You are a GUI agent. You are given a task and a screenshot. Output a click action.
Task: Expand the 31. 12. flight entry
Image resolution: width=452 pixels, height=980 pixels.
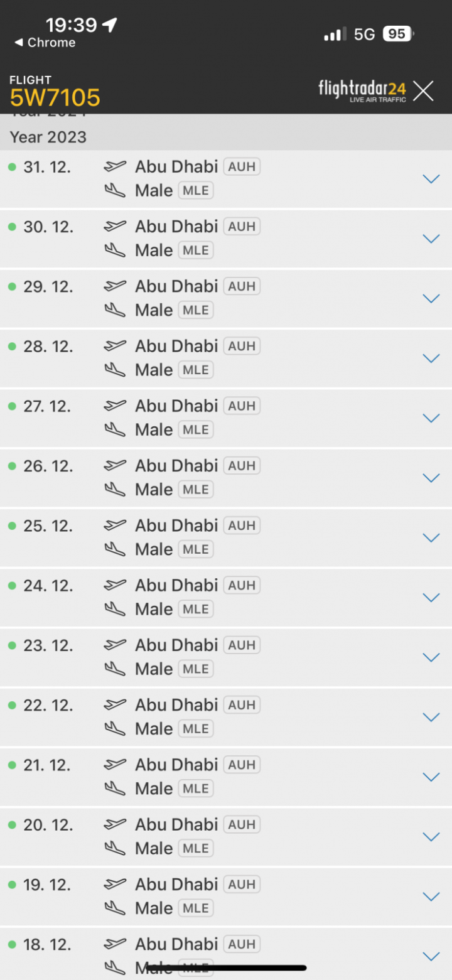pyautogui.click(x=431, y=179)
